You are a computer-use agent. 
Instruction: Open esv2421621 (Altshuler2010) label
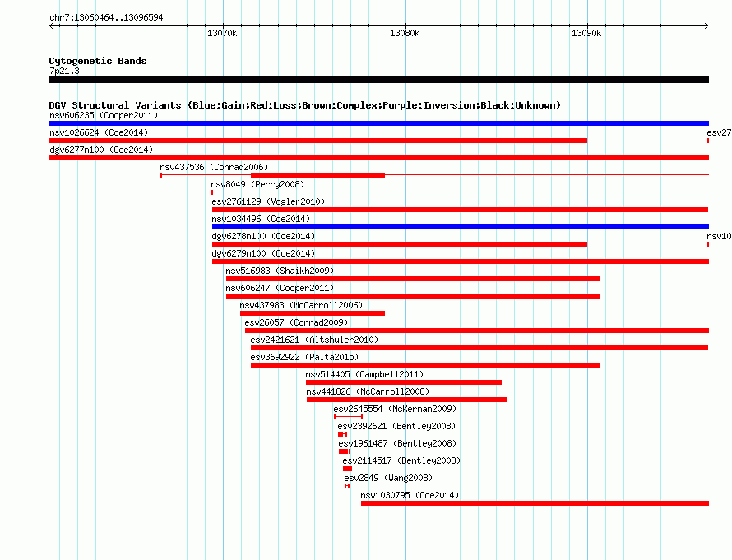coord(314,340)
